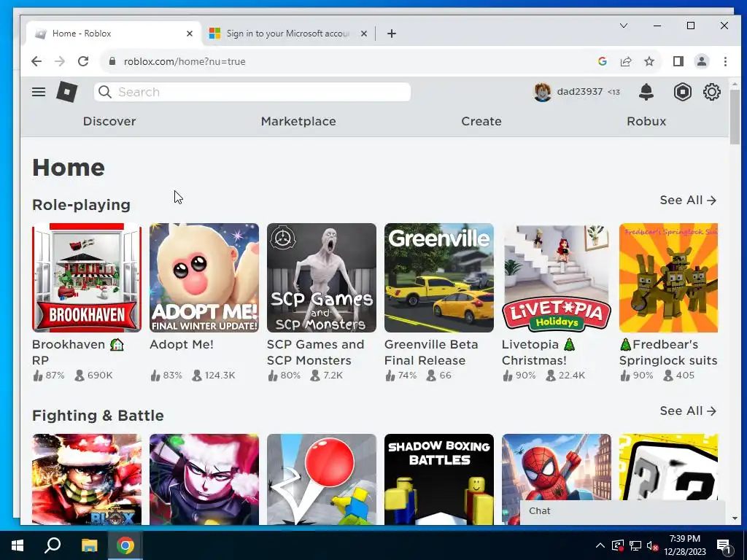Open Fredbear's Springlock suits thumbnail
This screenshot has width=747, height=560.
668,278
